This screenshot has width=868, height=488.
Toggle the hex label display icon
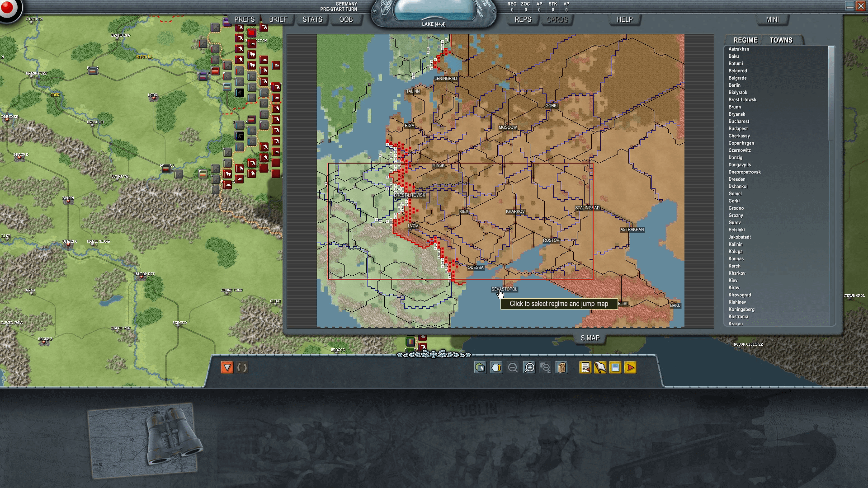pos(496,368)
